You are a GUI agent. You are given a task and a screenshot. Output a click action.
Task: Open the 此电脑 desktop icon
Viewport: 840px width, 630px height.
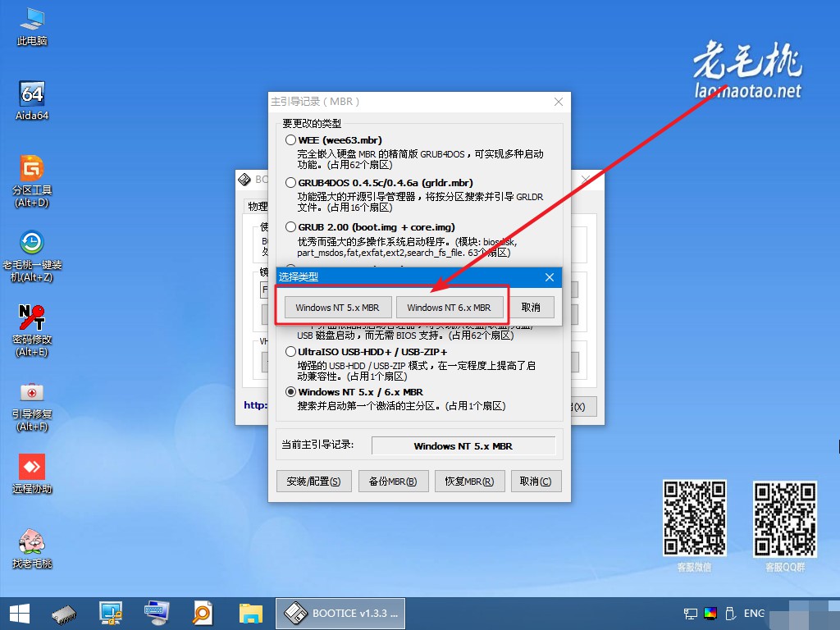[32, 27]
